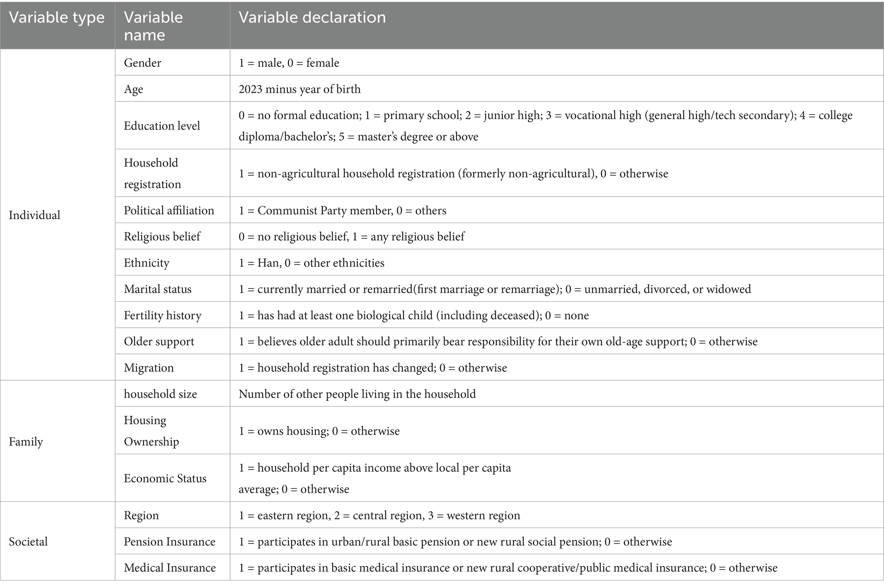Click the "2023 minus year of birth" cell
Image resolution: width=884 pixels, height=588 pixels.
(x=299, y=89)
